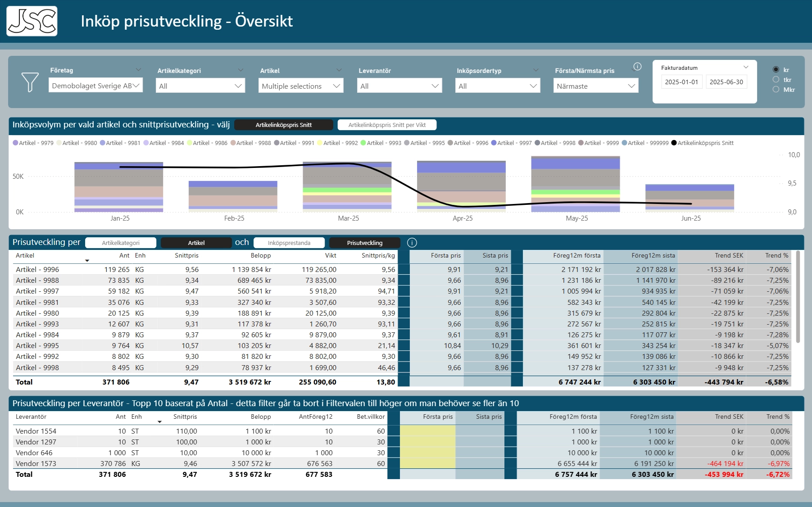Image resolution: width=812 pixels, height=507 pixels.
Task: Open the Företag dropdown
Action: pyautogui.click(x=95, y=86)
